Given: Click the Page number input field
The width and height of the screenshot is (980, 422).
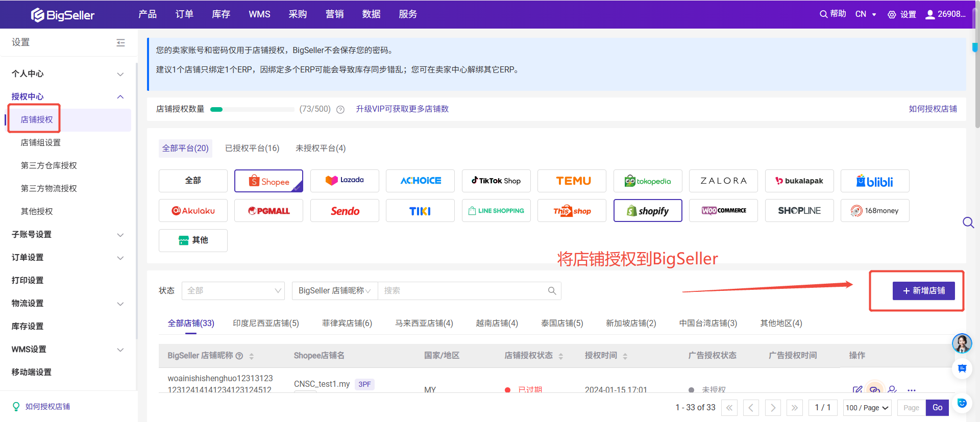Looking at the screenshot, I should coord(911,408).
